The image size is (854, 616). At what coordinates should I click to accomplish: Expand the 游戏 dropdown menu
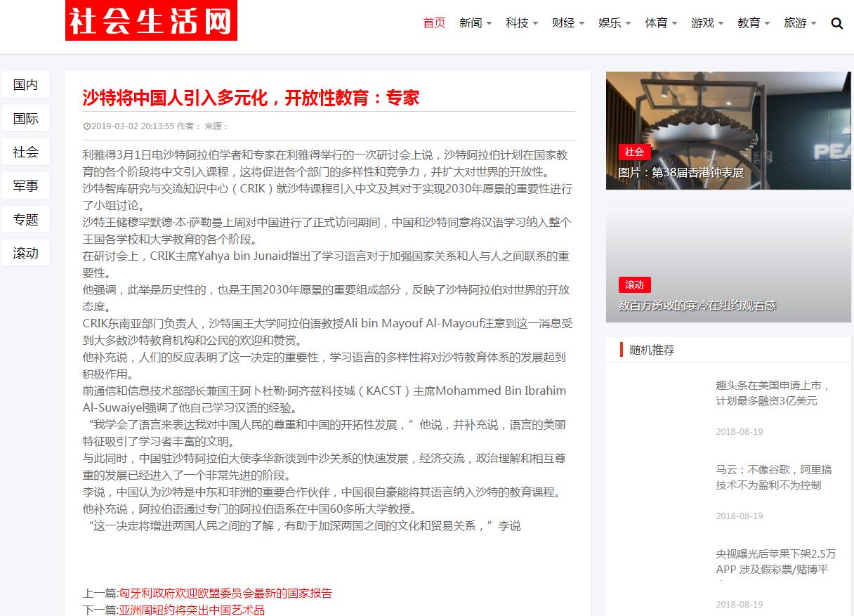click(707, 23)
